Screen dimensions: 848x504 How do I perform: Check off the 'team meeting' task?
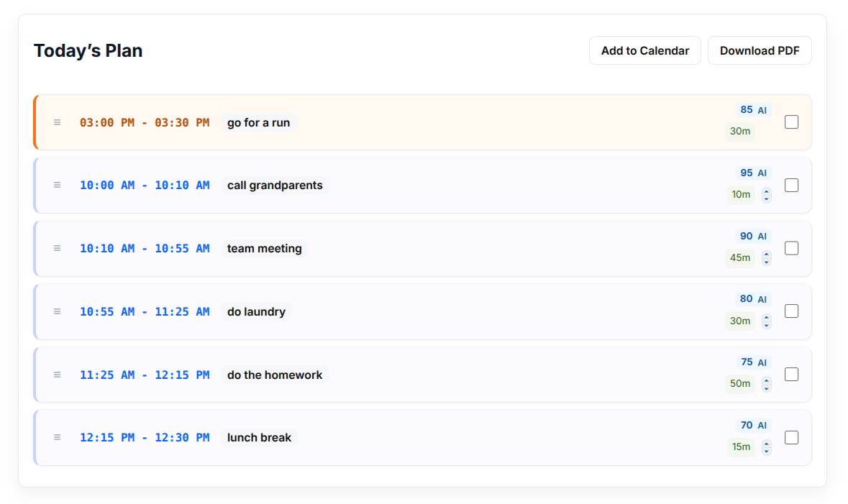click(791, 247)
